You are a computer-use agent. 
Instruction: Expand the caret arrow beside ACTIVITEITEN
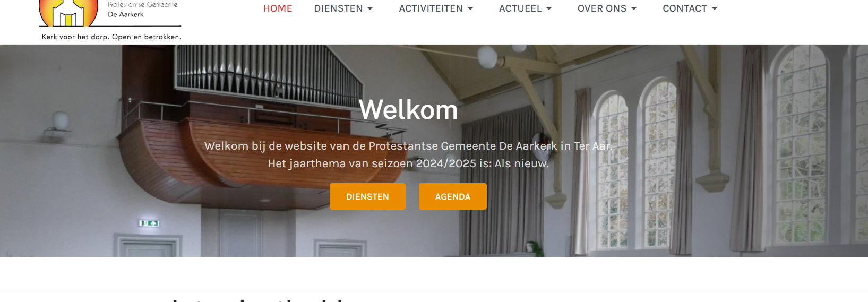(470, 9)
